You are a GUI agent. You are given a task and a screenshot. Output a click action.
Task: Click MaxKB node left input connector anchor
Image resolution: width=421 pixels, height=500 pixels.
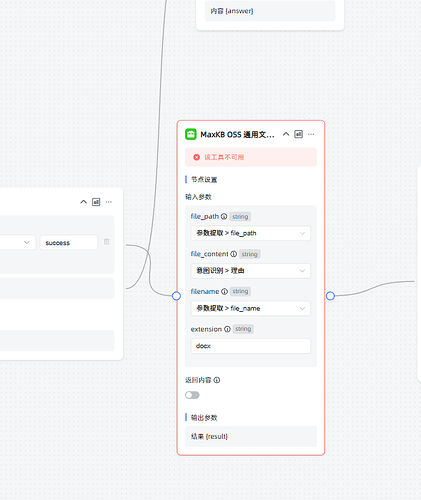tap(176, 296)
